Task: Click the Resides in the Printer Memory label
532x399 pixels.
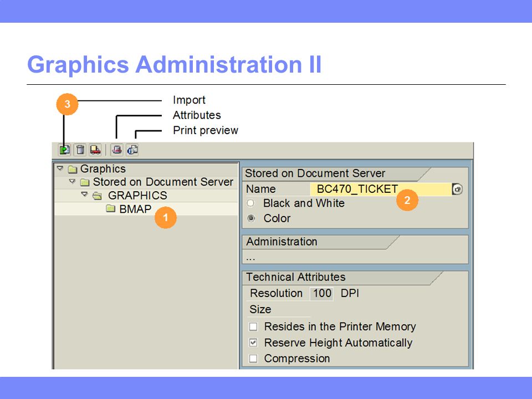Action: tap(340, 326)
